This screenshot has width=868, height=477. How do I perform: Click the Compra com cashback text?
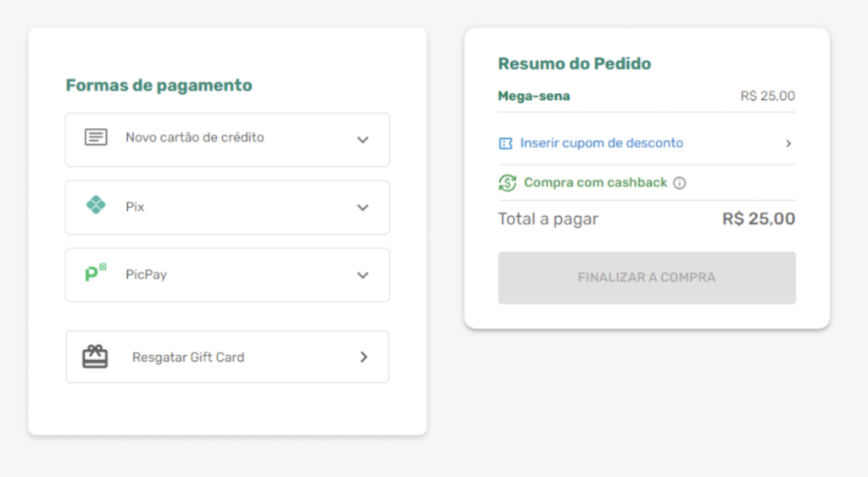click(595, 182)
